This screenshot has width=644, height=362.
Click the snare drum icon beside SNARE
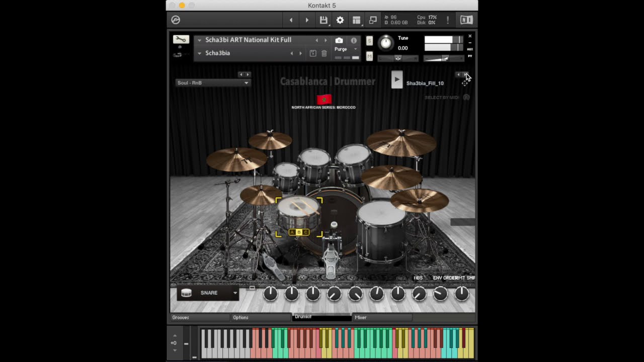pyautogui.click(x=186, y=293)
